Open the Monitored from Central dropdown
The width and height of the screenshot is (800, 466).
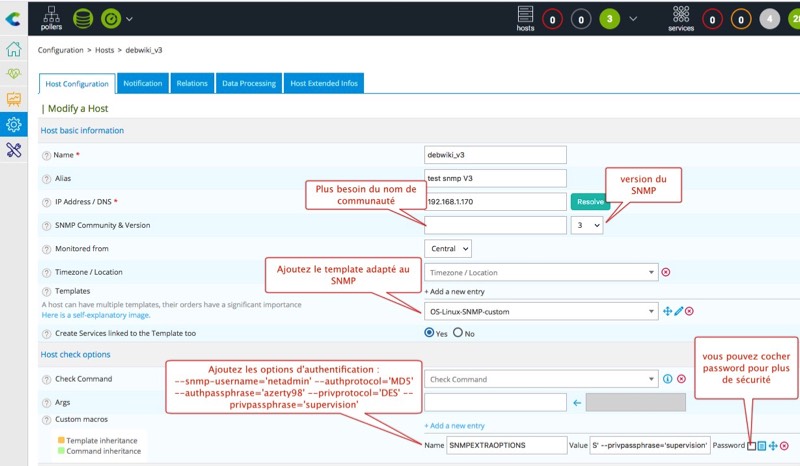pos(447,248)
